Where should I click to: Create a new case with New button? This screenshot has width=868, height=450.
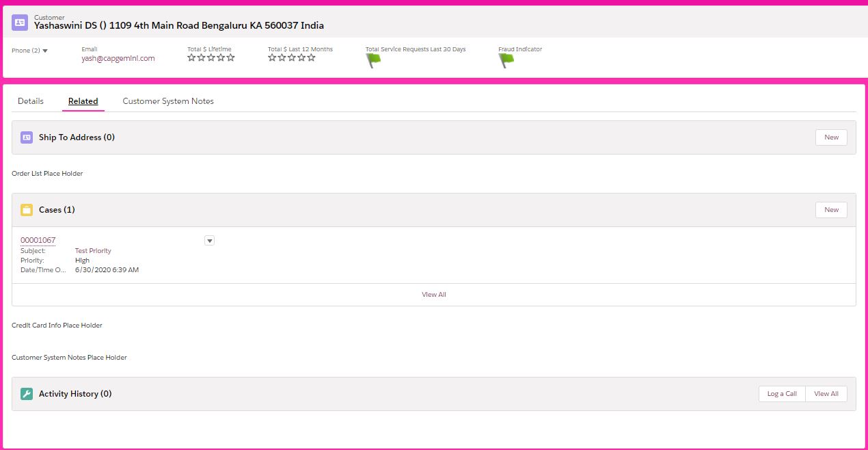(831, 210)
